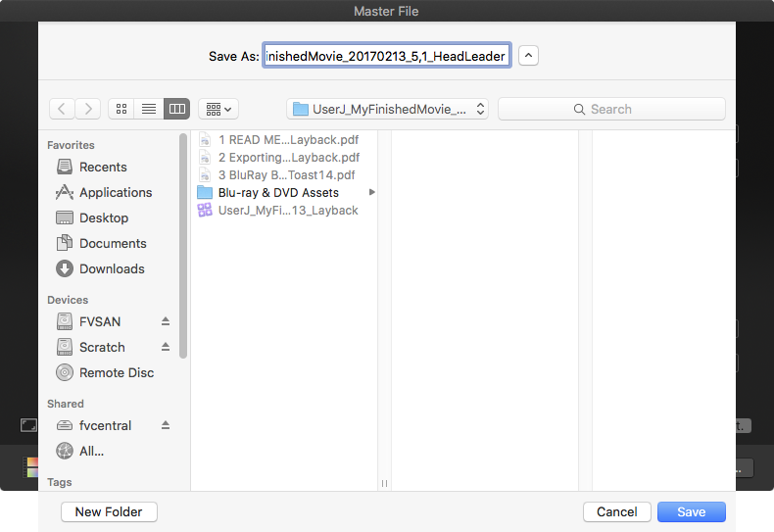
Task: Open Documents in the sidebar
Action: click(x=114, y=243)
